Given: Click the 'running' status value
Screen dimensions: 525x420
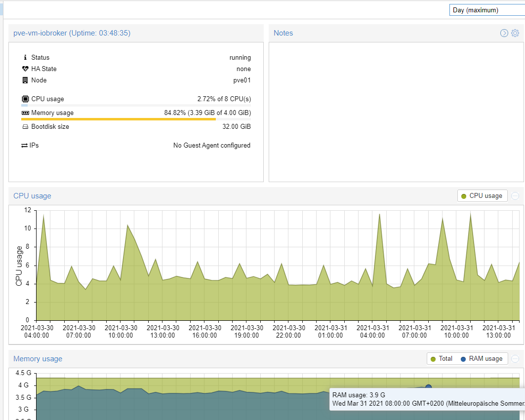Looking at the screenshot, I should click(x=240, y=58).
